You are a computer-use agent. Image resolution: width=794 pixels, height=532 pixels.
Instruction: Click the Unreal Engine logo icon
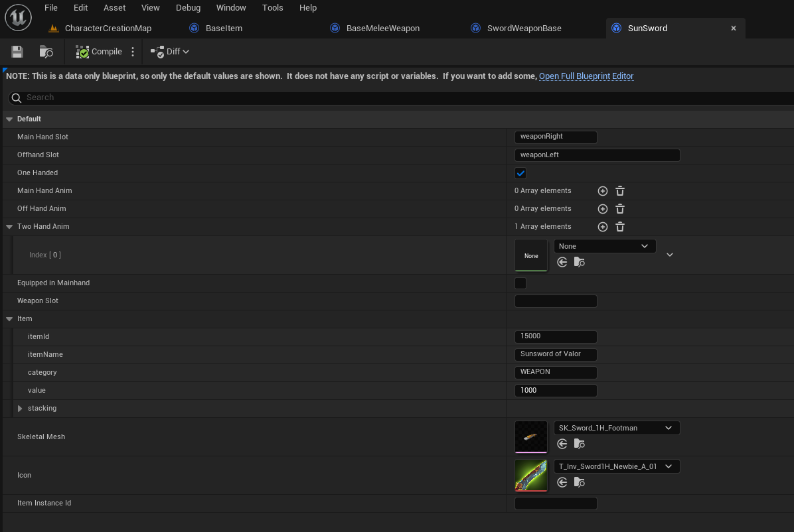[x=18, y=17]
